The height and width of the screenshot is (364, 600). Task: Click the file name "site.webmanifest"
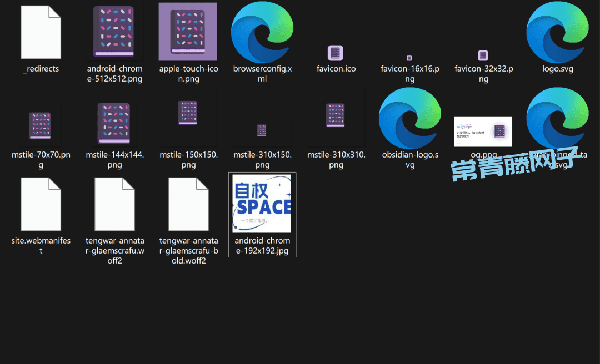tap(41, 246)
